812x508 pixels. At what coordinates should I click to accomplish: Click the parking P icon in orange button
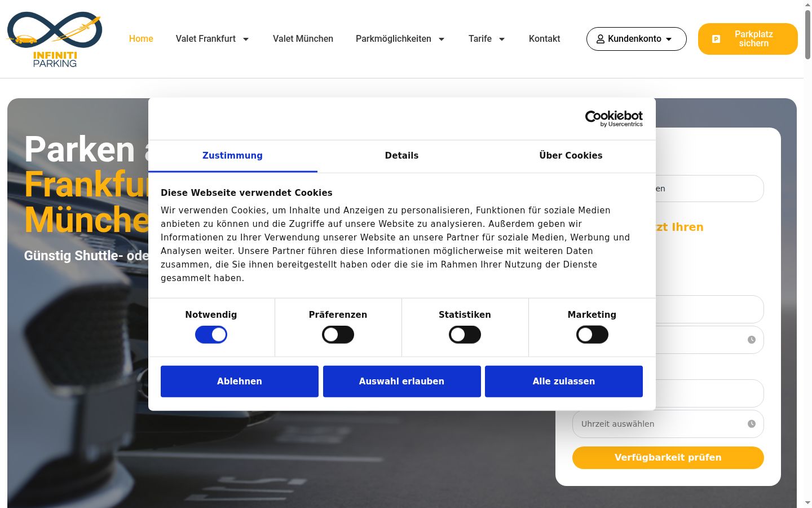tap(716, 39)
